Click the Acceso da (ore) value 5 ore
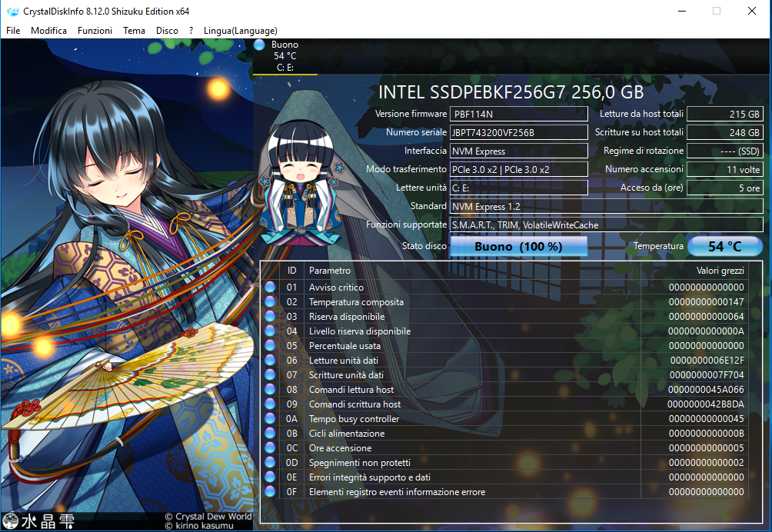Image resolution: width=772 pixels, height=532 pixels. click(x=725, y=188)
